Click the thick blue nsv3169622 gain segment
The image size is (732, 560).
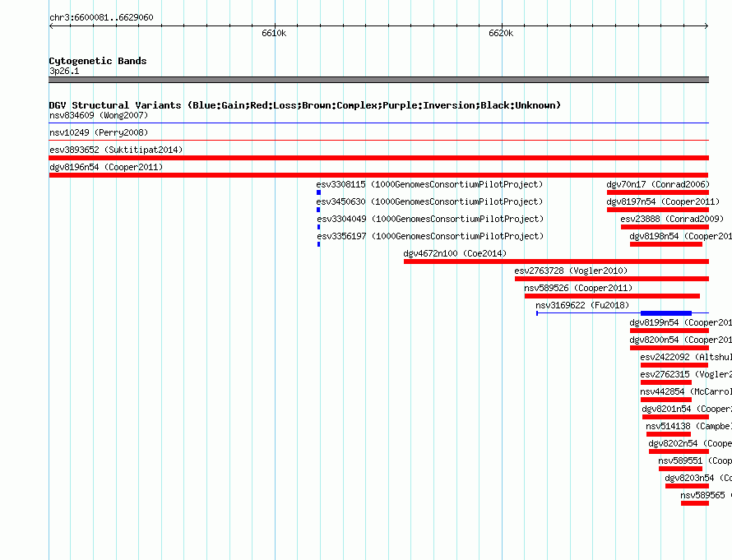[666, 313]
